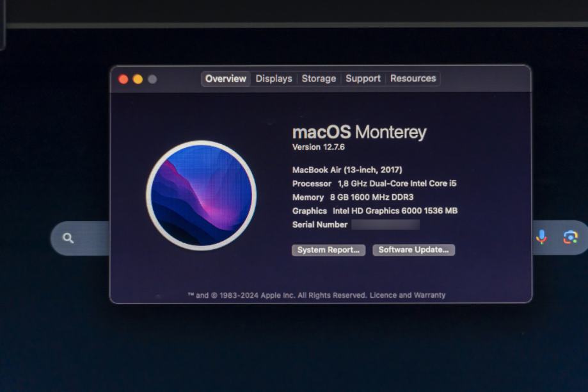Click the Graphics label
Image resolution: width=588 pixels, height=392 pixels.
point(310,211)
